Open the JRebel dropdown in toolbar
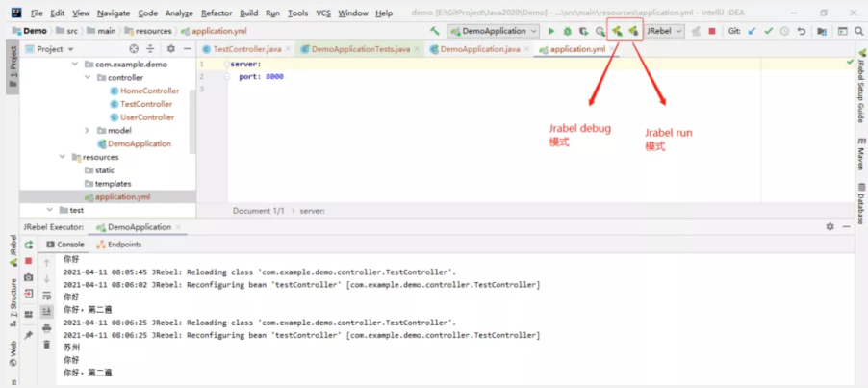Image resolution: width=868 pixels, height=388 pixels. click(x=664, y=31)
